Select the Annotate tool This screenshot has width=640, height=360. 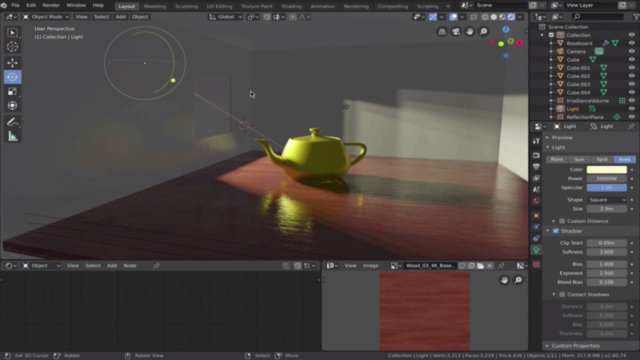[x=12, y=122]
